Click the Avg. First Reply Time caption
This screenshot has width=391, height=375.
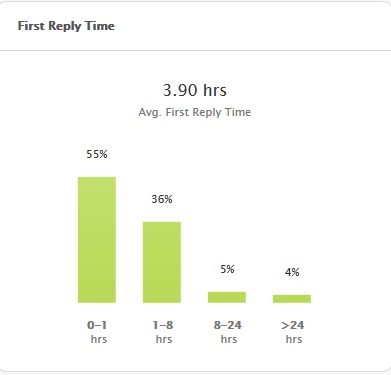(x=195, y=112)
